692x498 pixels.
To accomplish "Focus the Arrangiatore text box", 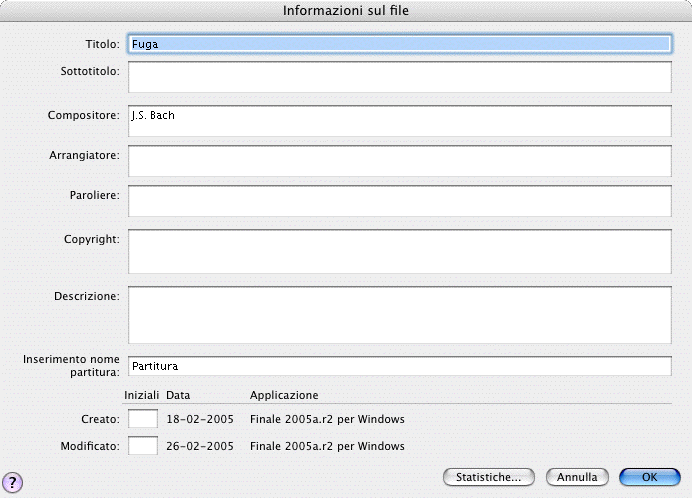I will pos(398,160).
